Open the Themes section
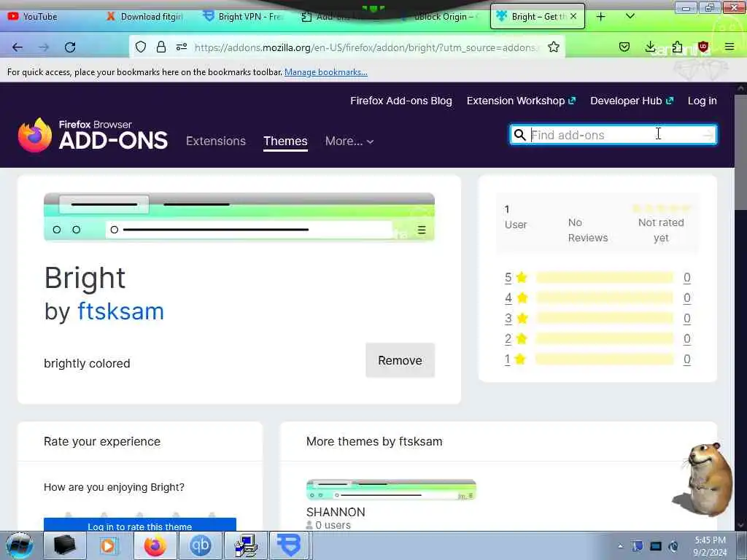This screenshot has height=560, width=747. click(285, 141)
